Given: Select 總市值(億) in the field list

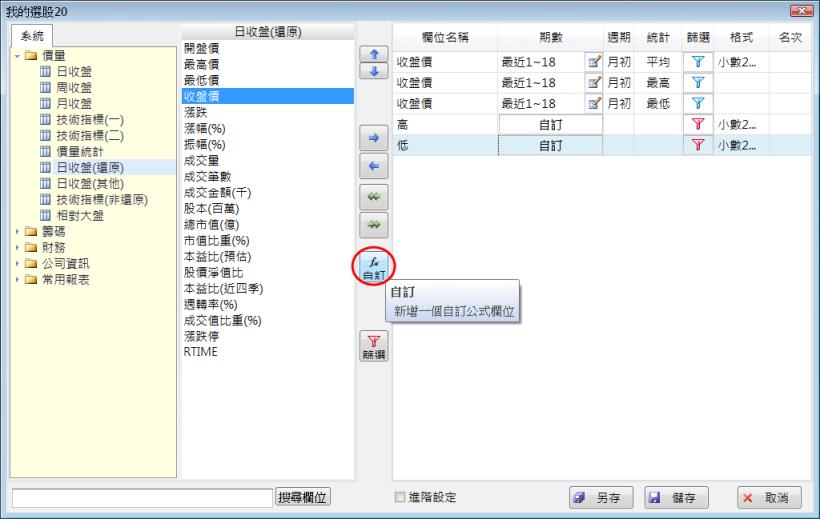Looking at the screenshot, I should click(x=211, y=224).
